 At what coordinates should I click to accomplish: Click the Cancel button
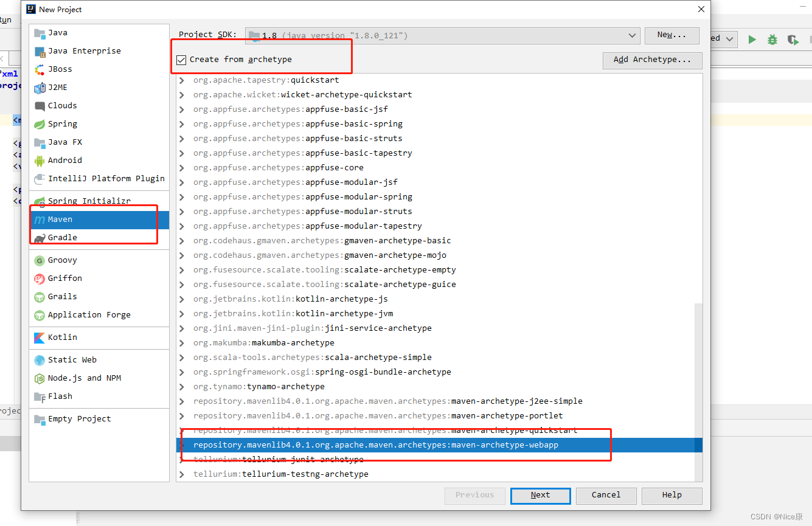pyautogui.click(x=606, y=495)
